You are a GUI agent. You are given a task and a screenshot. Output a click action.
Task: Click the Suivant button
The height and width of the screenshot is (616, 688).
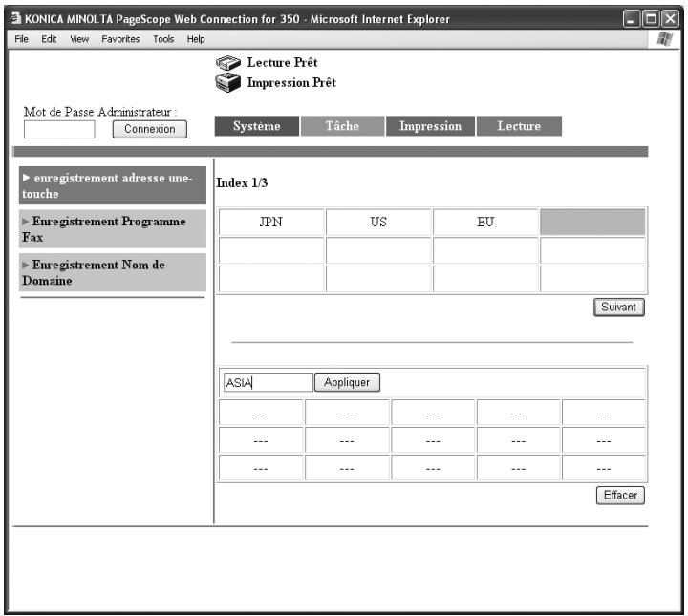tap(618, 307)
